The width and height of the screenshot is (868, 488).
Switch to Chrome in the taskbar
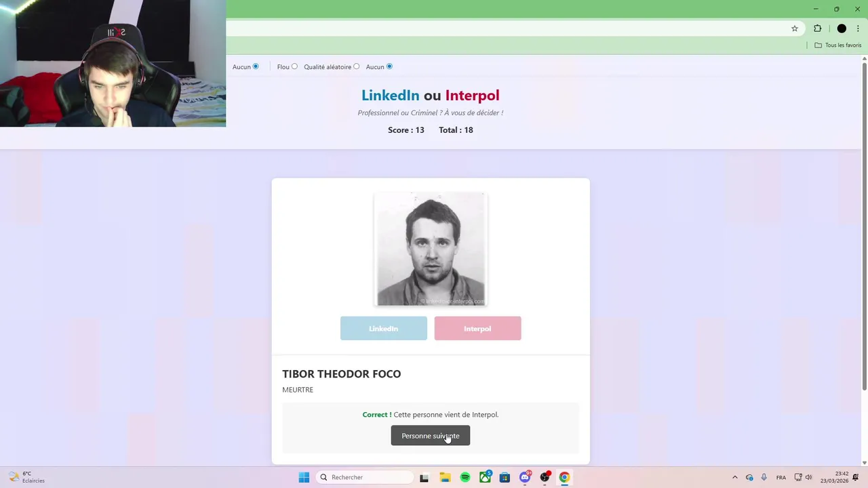(564, 477)
